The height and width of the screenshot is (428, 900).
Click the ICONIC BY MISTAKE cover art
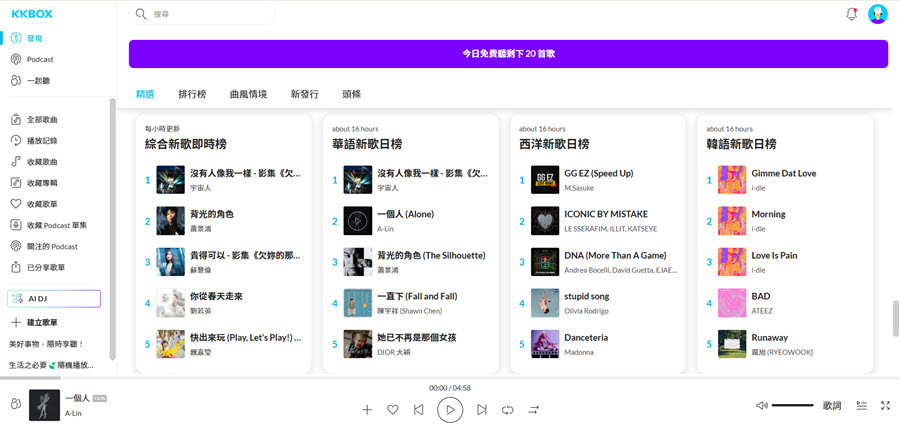click(545, 221)
